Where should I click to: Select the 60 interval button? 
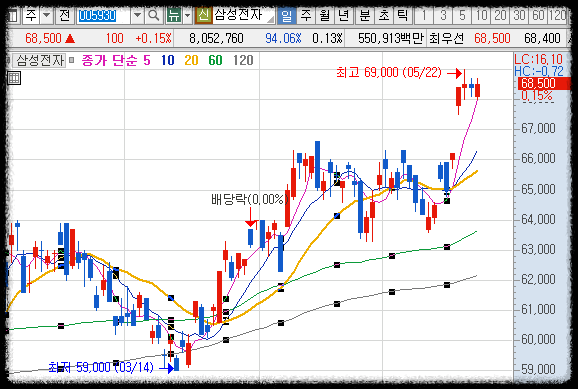click(539, 16)
